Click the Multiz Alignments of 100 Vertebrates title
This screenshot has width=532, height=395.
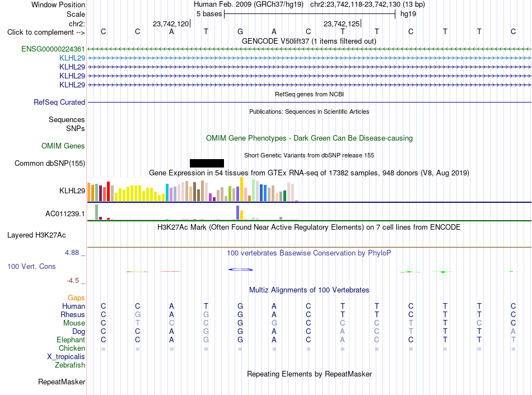pyautogui.click(x=309, y=290)
